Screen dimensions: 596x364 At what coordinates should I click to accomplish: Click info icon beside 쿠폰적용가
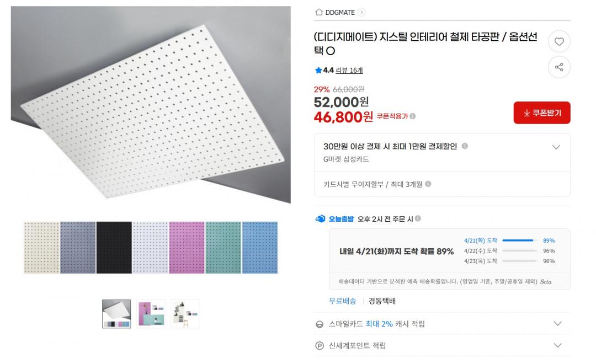tap(413, 116)
